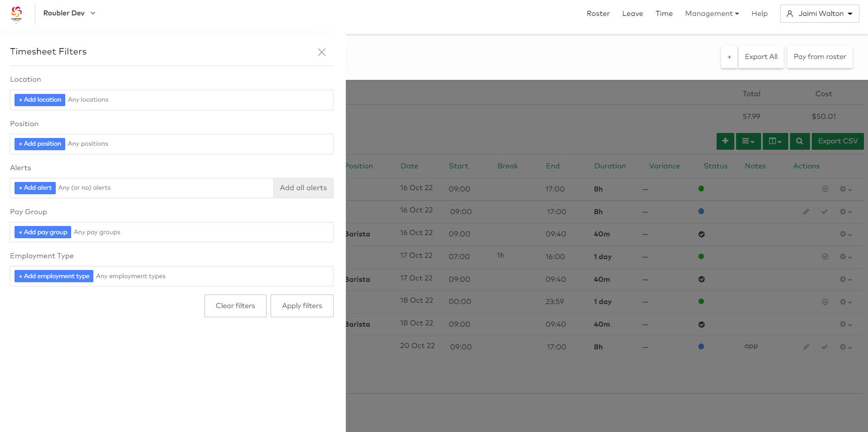The height and width of the screenshot is (432, 868).
Task: Sort by the Status column header
Action: coord(715,166)
